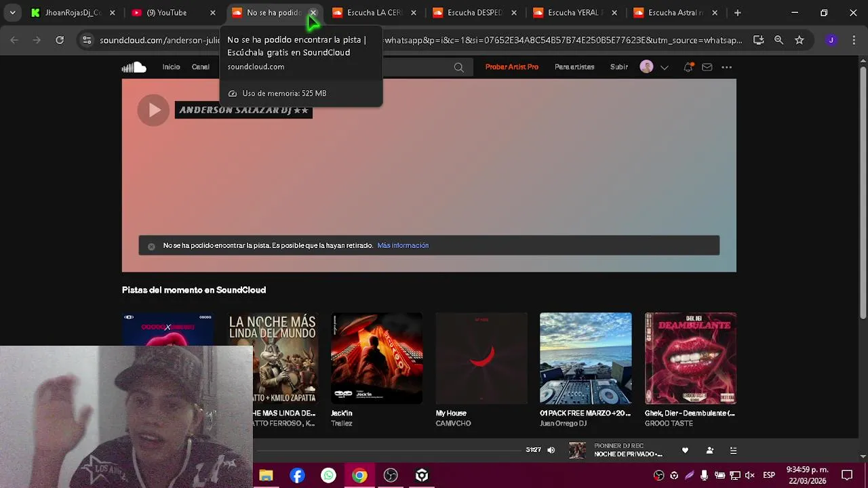The image size is (868, 488).
Task: Open the Chrome tab search dropdown arrow
Action: pos(12,12)
